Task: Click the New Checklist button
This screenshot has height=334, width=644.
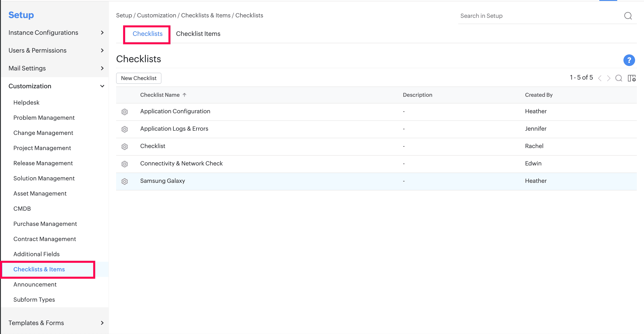Action: [x=138, y=78]
